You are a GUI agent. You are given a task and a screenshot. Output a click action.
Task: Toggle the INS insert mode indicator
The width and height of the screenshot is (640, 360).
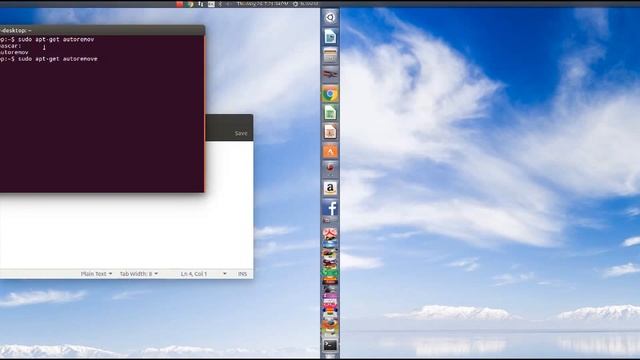pyautogui.click(x=242, y=274)
